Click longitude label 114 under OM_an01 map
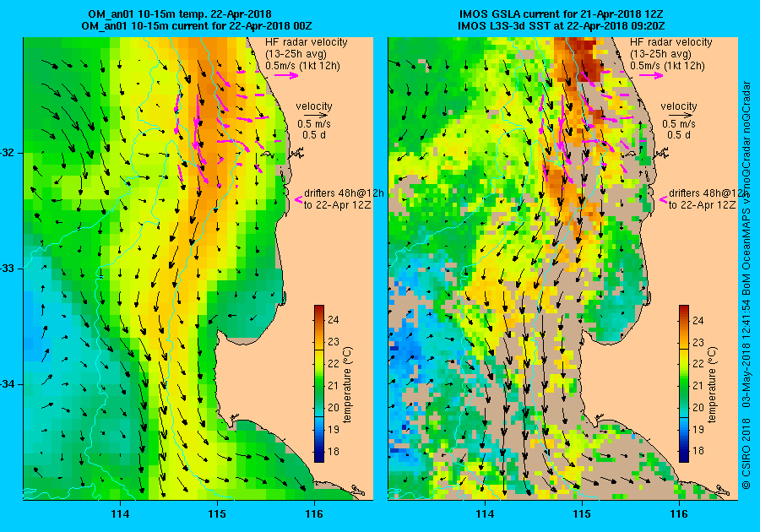Screen dimensions: 760x532 point(120,513)
